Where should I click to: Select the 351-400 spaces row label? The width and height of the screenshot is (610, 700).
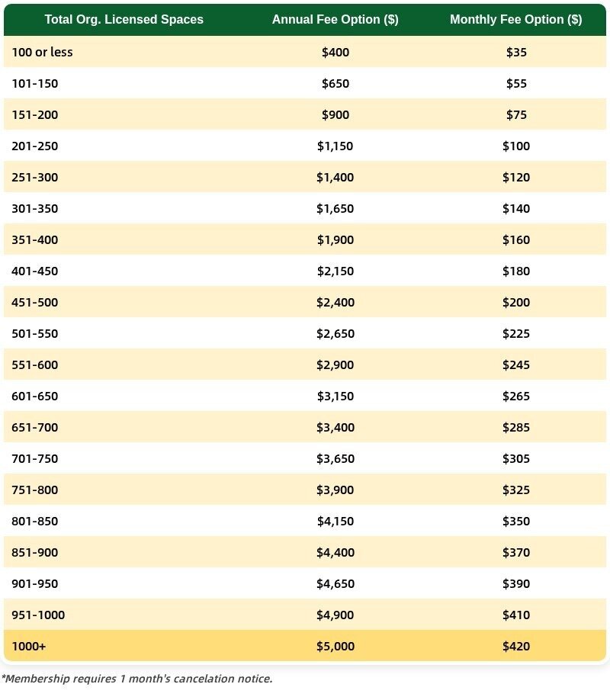click(35, 240)
